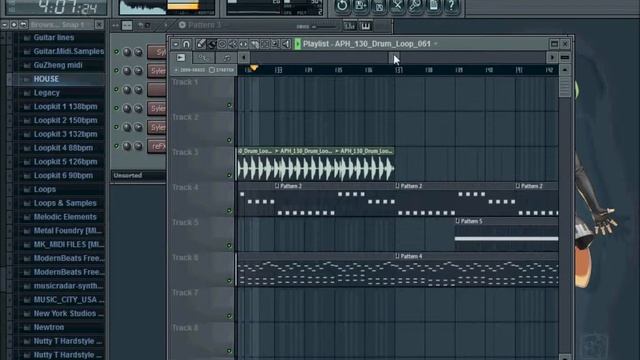640x360 pixels.
Task: Select the Draw pencil tool in Playlist
Action: pos(201,44)
